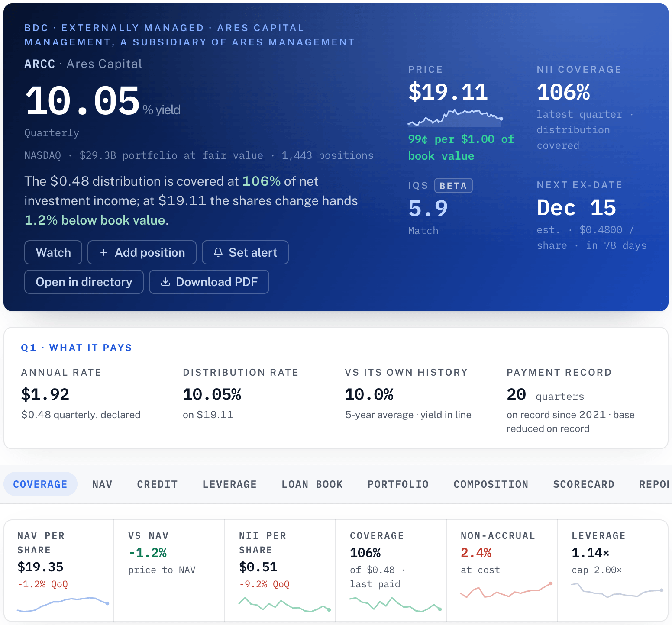Click the Coverage 106% card sparkline

click(x=395, y=604)
